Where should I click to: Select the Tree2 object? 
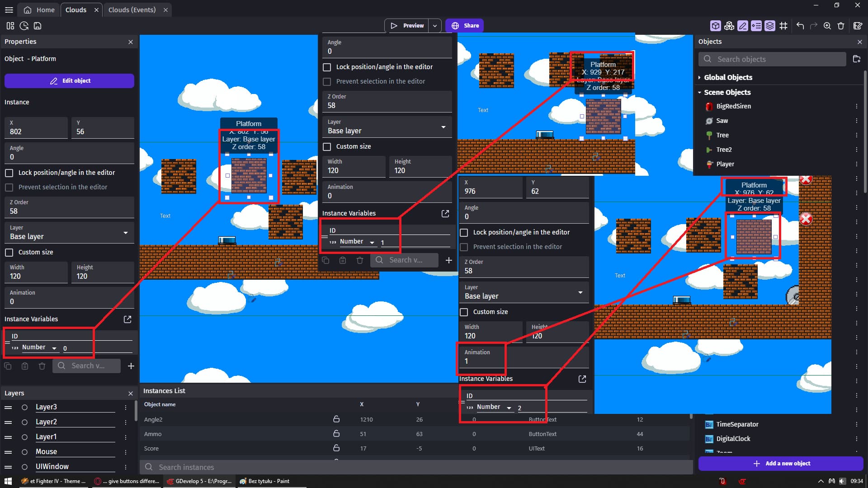(x=724, y=150)
